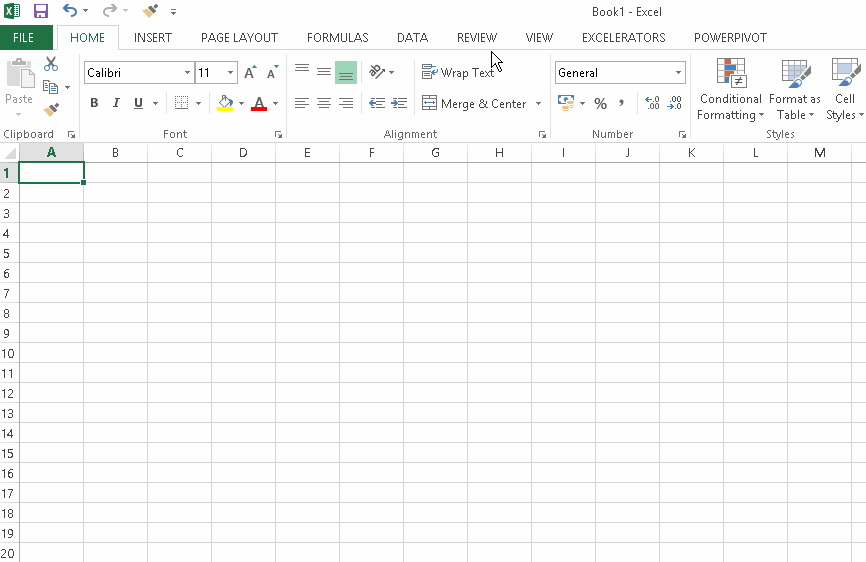Customize Quick Access Toolbar arrow
This screenshot has width=866, height=562.
173,11
